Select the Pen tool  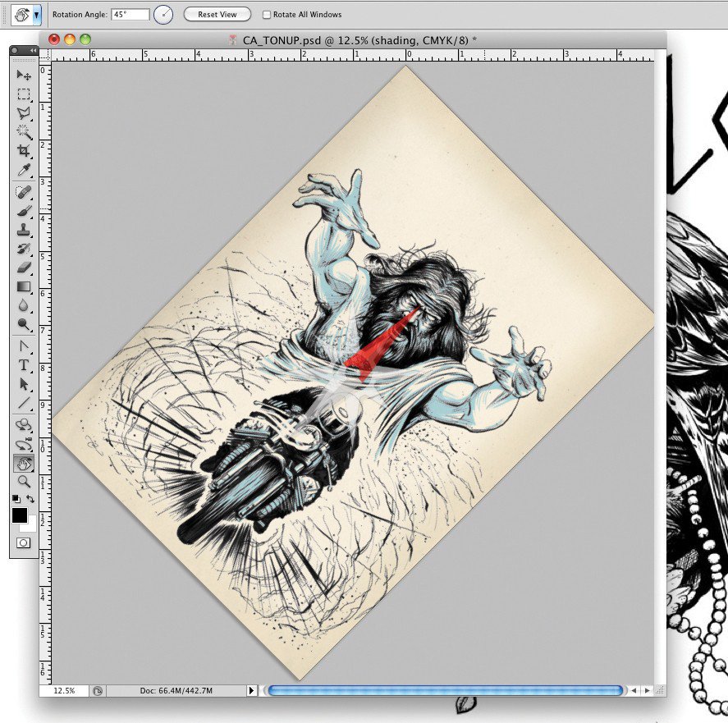pyautogui.click(x=24, y=346)
